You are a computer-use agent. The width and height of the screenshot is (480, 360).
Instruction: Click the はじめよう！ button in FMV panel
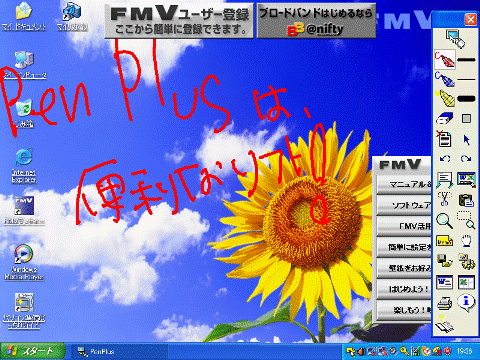coord(404,289)
